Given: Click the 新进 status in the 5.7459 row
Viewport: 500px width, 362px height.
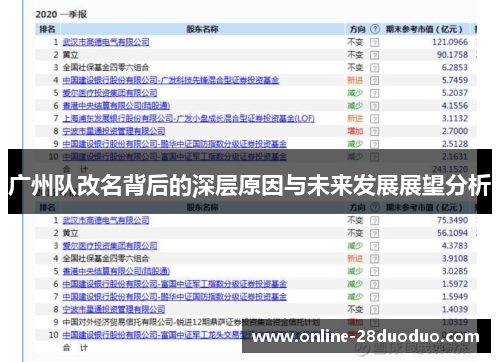Looking at the screenshot, I should [355, 80].
